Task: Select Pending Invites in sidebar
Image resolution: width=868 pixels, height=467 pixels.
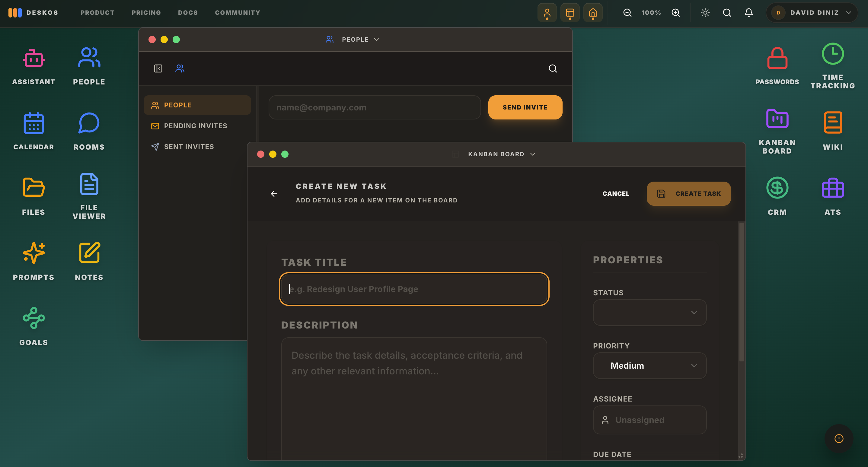Action: tap(196, 126)
